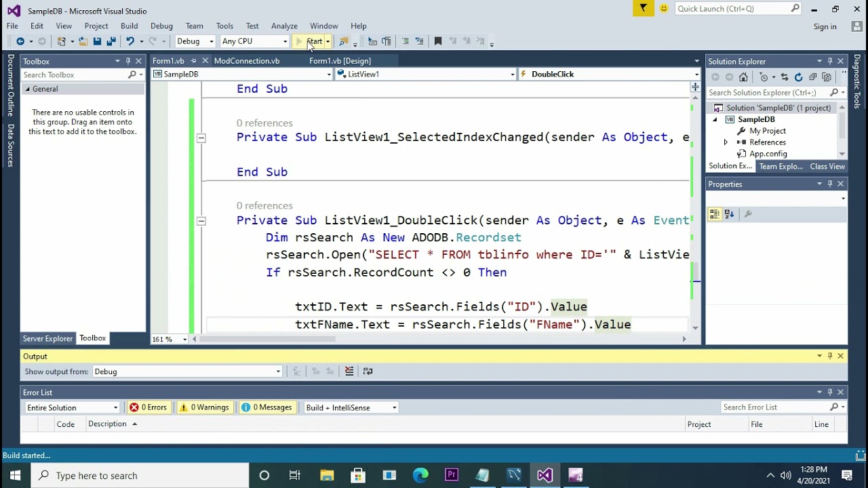This screenshot has height=488, width=868.
Task: Click the split-editor handle above the scrollbar
Action: pyautogui.click(x=695, y=87)
